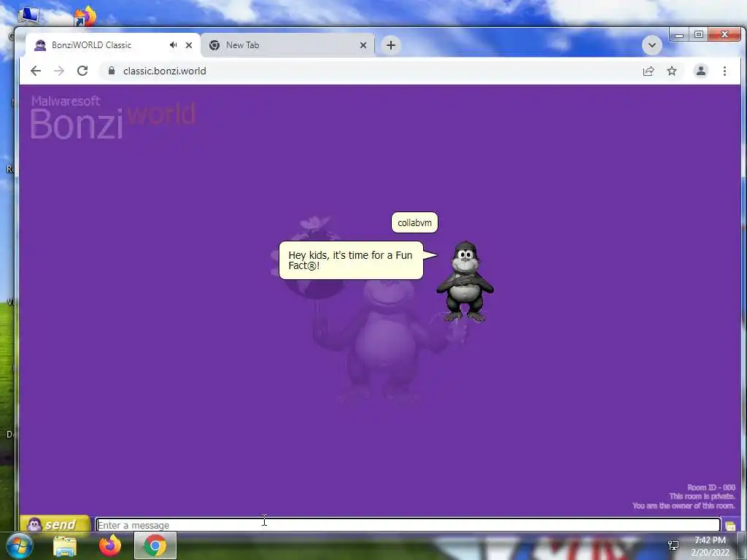
Task: Minimize the Chrome window
Action: coord(679,35)
